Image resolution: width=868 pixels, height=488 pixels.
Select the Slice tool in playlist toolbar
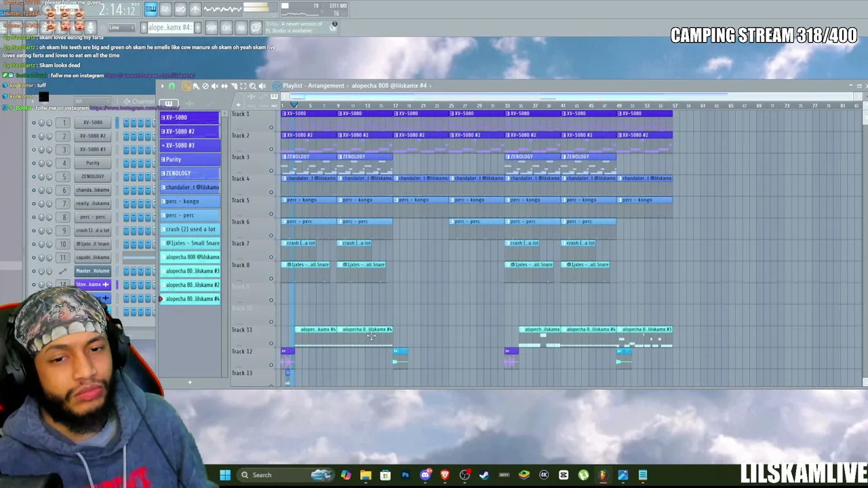click(234, 86)
